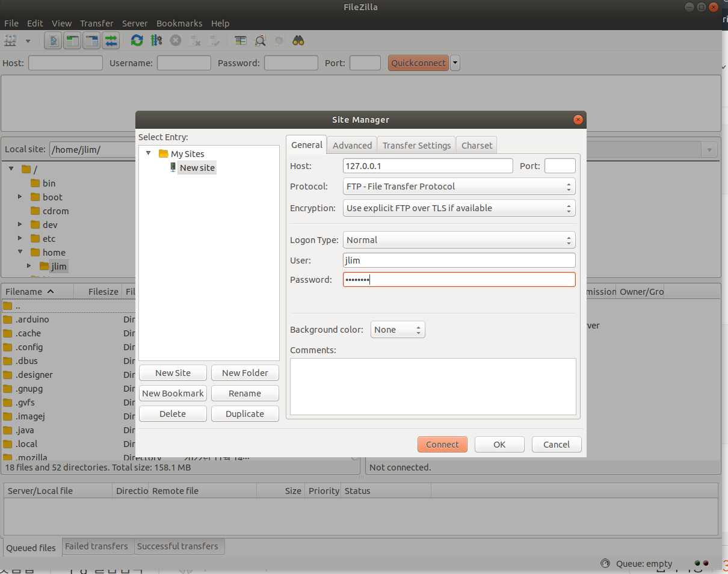Click the Site Manager Host field
This screenshot has width=728, height=574.
(428, 166)
